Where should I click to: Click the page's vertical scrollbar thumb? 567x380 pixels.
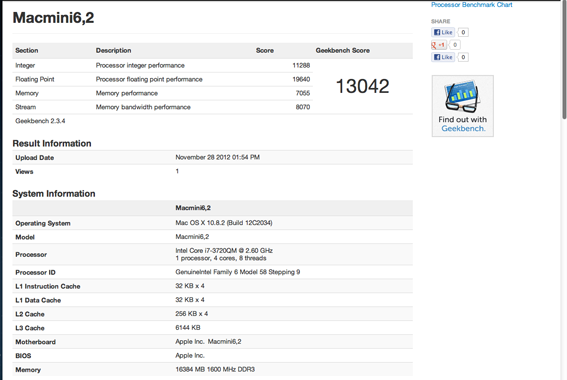point(564,60)
